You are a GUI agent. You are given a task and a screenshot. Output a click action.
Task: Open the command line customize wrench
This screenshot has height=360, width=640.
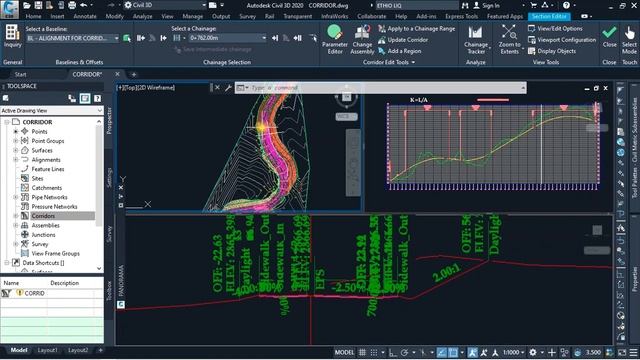(228, 87)
